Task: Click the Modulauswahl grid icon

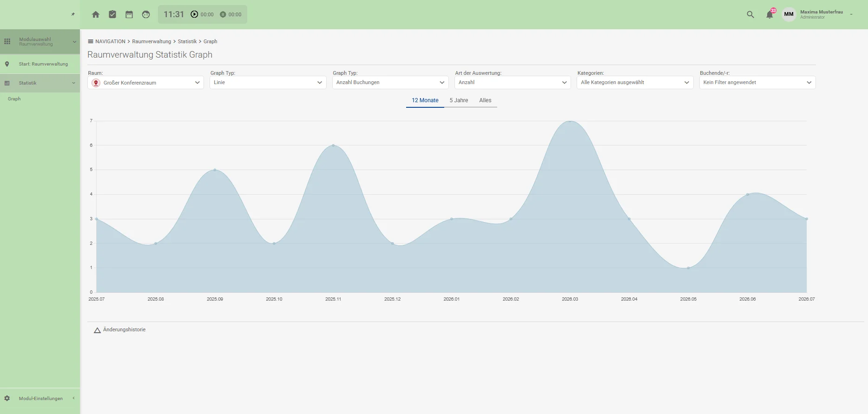Action: pyautogui.click(x=7, y=41)
